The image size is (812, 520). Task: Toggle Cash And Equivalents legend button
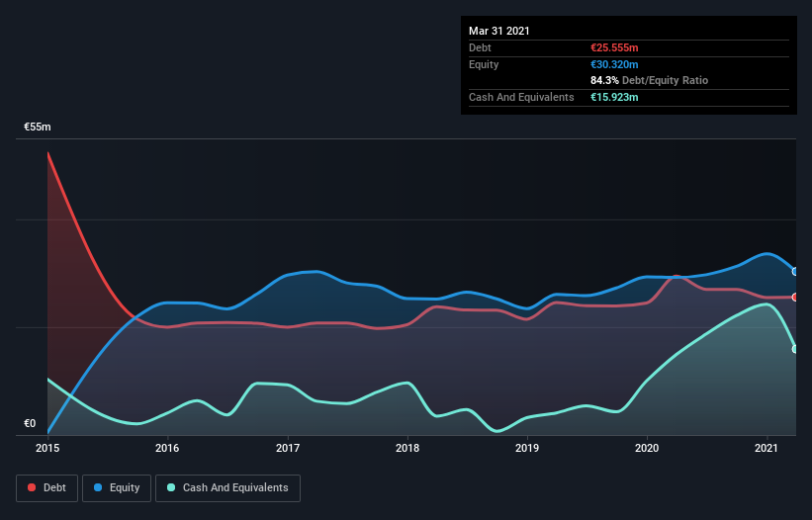tap(227, 488)
